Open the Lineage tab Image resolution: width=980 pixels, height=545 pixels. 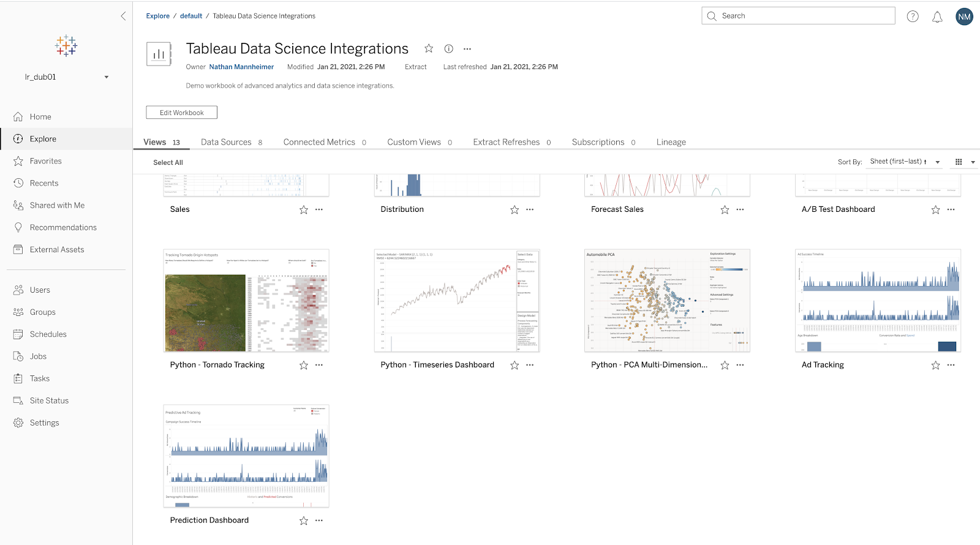click(x=671, y=142)
